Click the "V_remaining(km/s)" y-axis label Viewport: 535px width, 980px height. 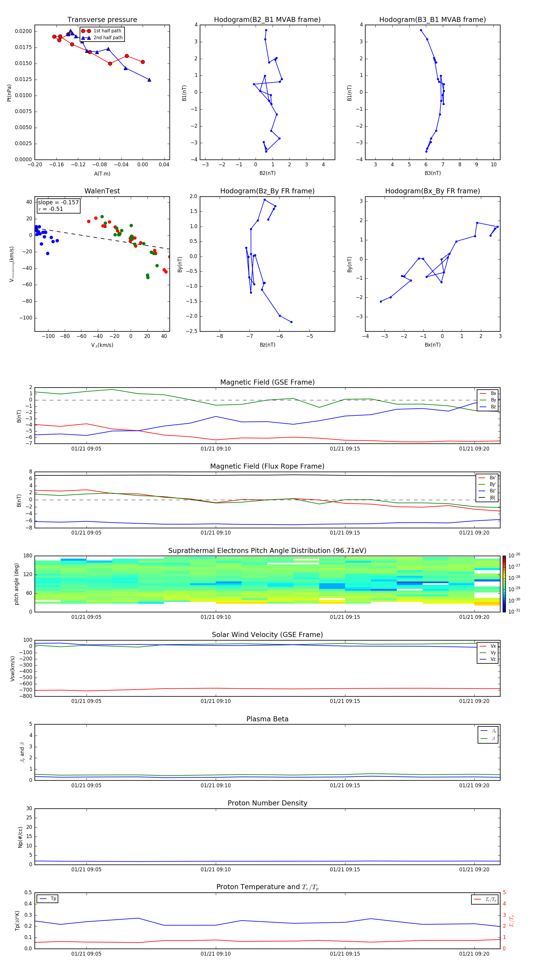point(11,264)
